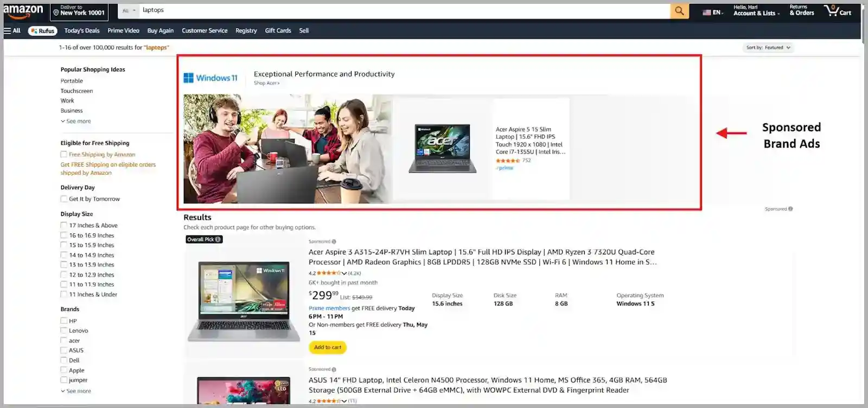Click the US flag language selector

coord(713,12)
